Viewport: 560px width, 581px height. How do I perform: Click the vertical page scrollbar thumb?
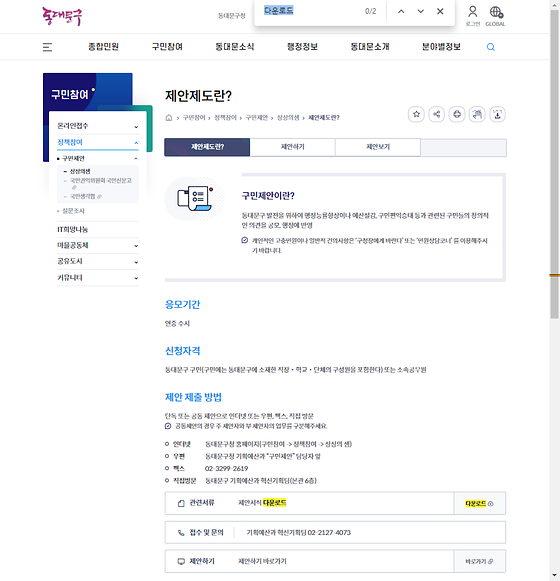tap(554, 163)
